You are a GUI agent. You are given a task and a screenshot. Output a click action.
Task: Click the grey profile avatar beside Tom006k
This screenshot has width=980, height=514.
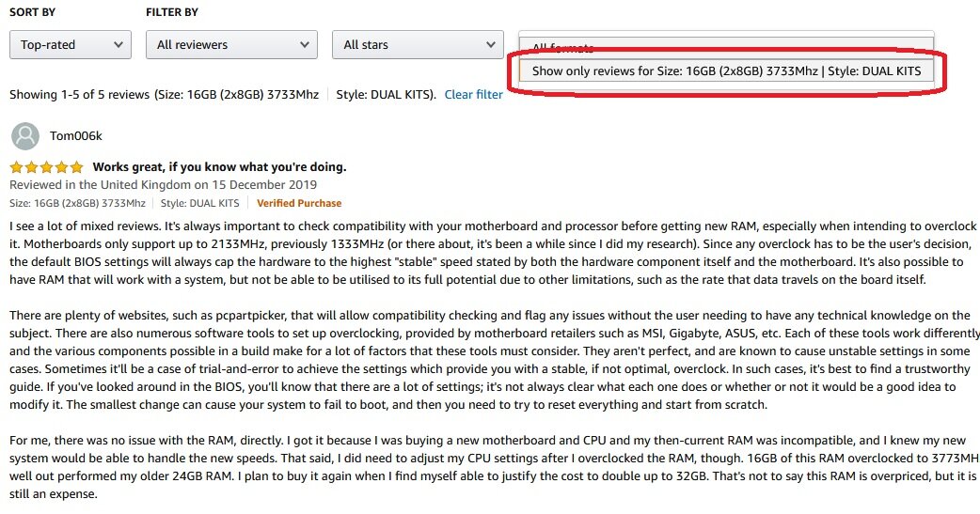(25, 136)
